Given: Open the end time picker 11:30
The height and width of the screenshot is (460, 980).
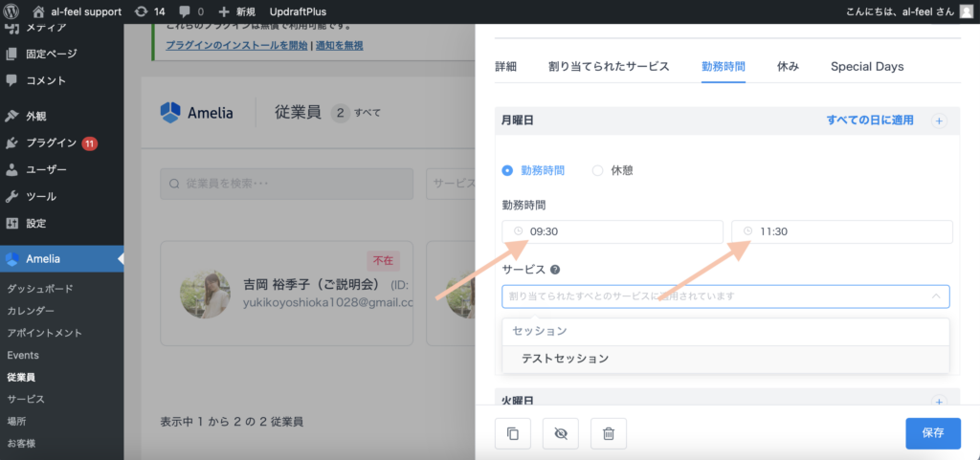Looking at the screenshot, I should 842,231.
